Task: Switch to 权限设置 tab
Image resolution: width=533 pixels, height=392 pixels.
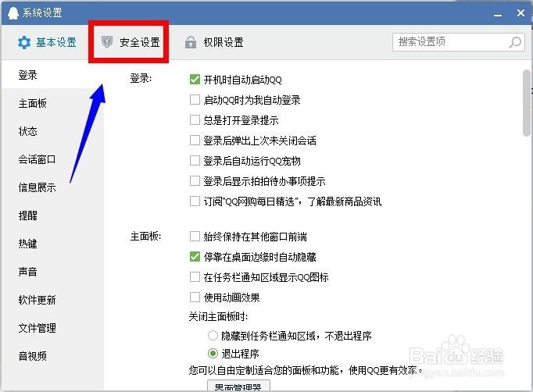Action: point(214,42)
